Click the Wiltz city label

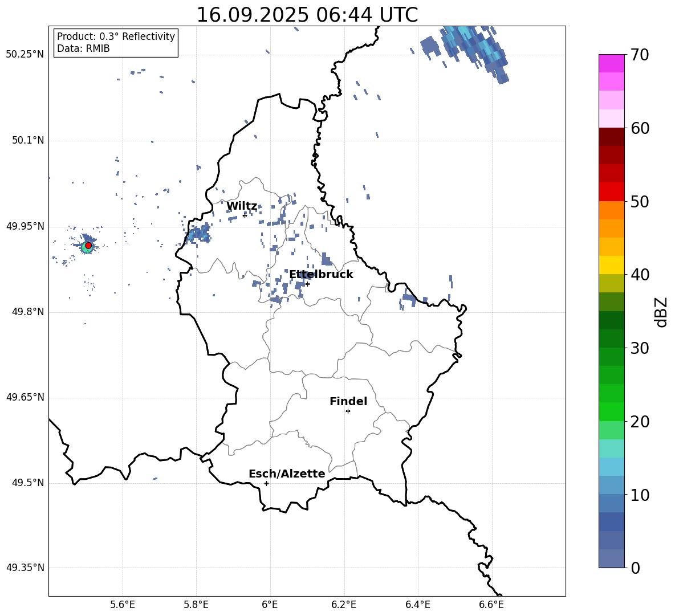(242, 206)
